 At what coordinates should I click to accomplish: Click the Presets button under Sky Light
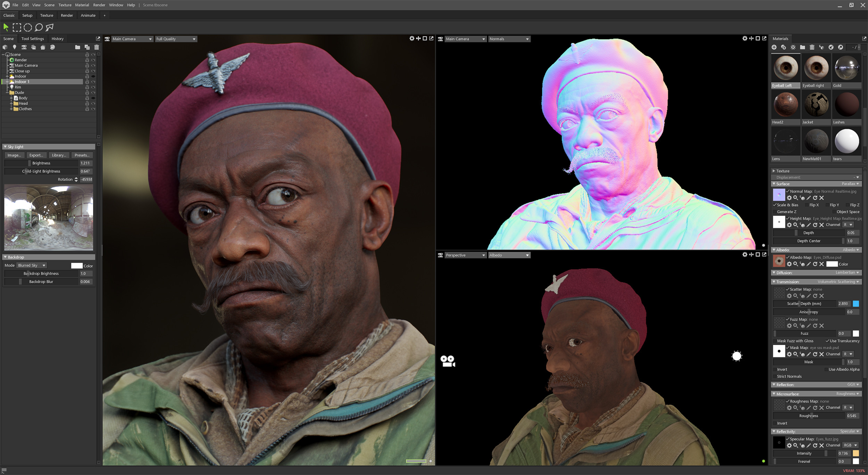pos(82,155)
